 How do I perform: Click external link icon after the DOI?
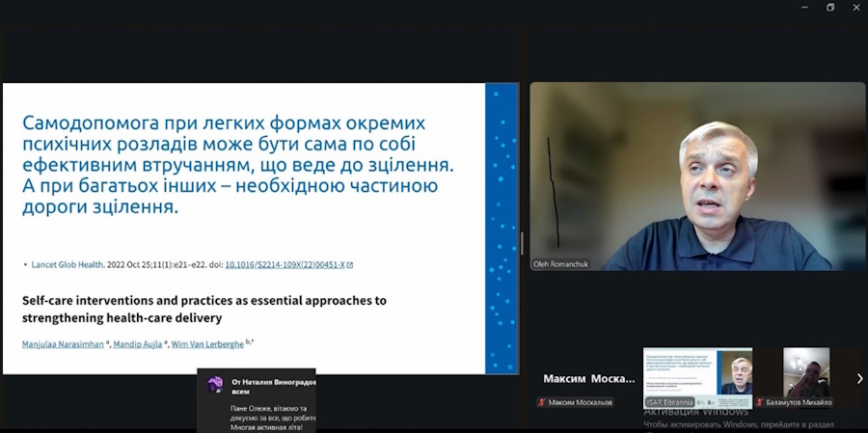tap(349, 264)
